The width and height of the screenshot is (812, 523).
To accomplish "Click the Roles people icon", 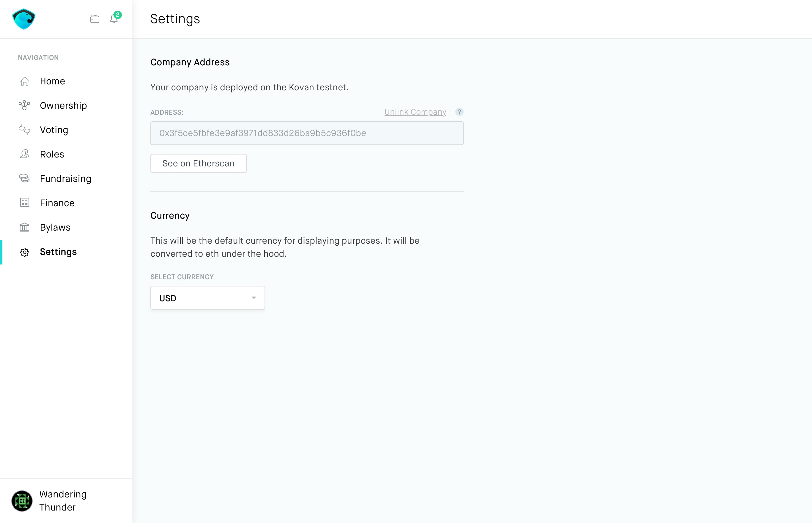I will click(24, 154).
